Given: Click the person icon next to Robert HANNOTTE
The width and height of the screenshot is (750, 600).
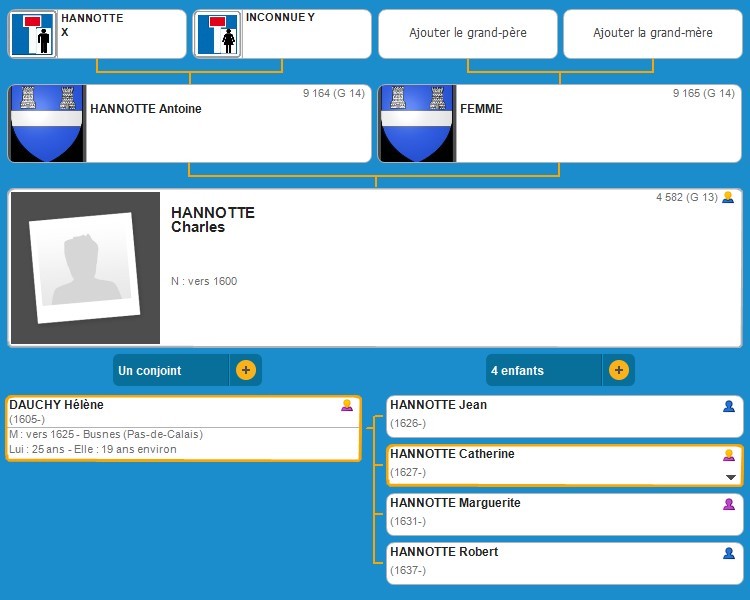Looking at the screenshot, I should (729, 553).
